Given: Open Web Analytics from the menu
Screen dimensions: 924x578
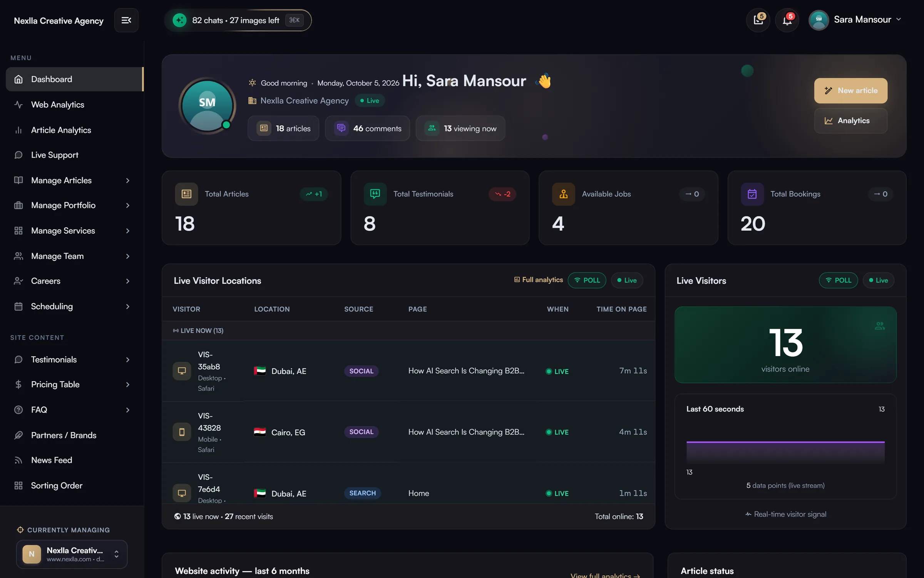Looking at the screenshot, I should (x=75, y=104).
